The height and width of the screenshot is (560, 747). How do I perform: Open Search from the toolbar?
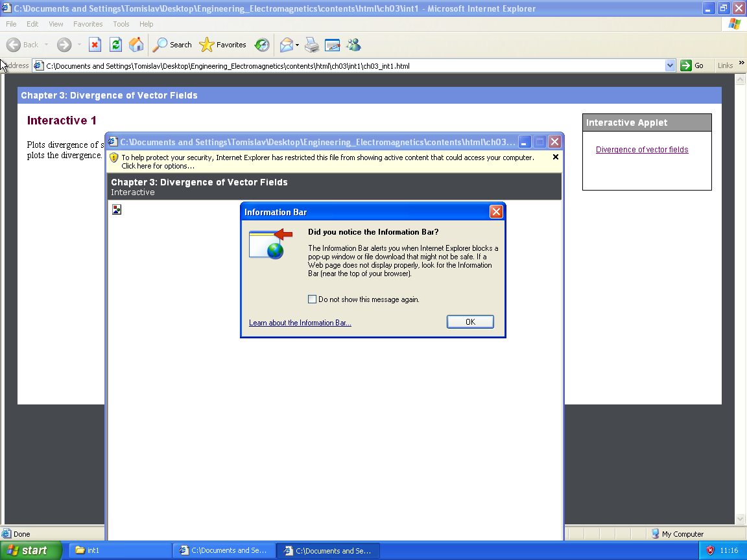172,45
